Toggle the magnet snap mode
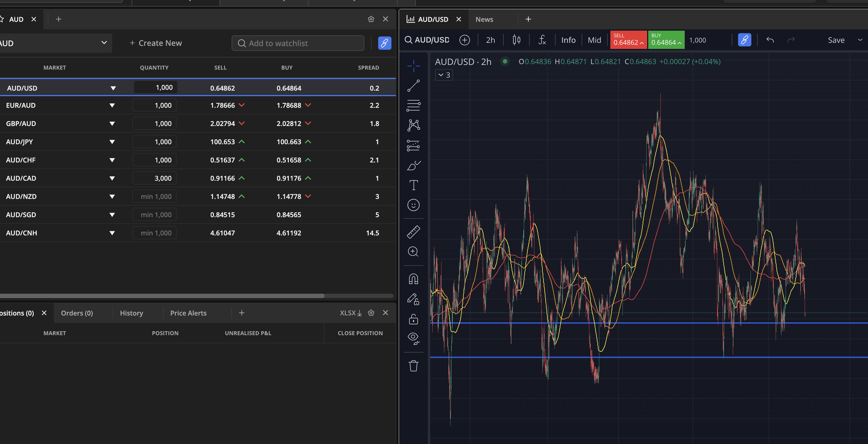The height and width of the screenshot is (444, 868). pyautogui.click(x=414, y=279)
